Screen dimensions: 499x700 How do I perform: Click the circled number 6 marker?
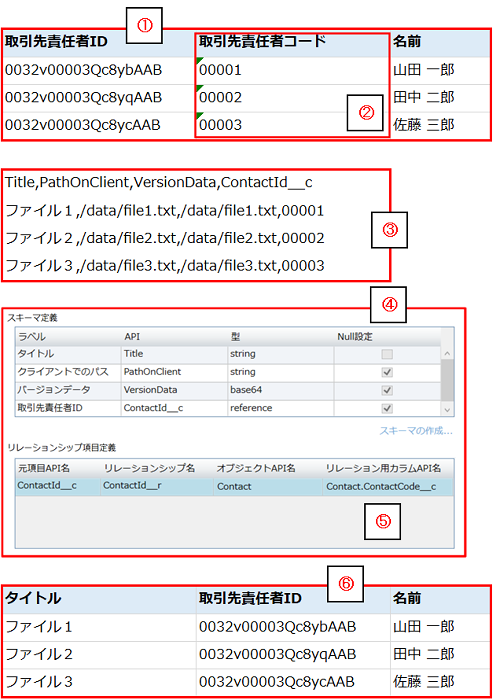[x=345, y=583]
